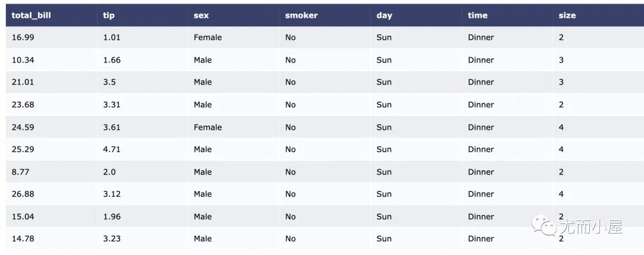Click total_bill value 26.88

click(23, 194)
